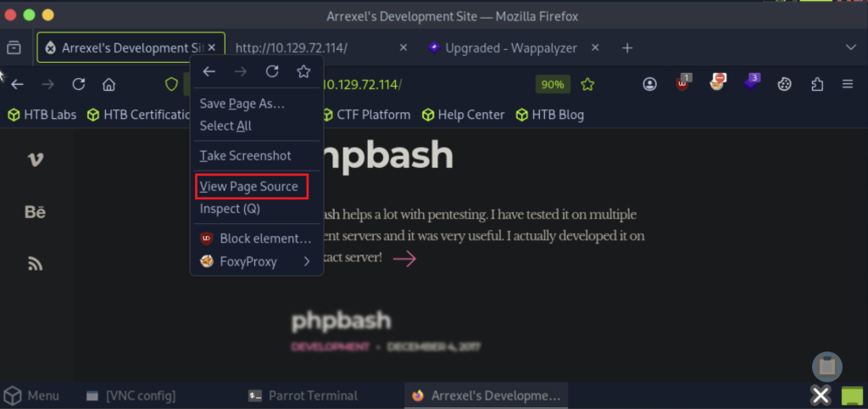
Task: Reload the page from the navigation bar
Action: pos(79,84)
